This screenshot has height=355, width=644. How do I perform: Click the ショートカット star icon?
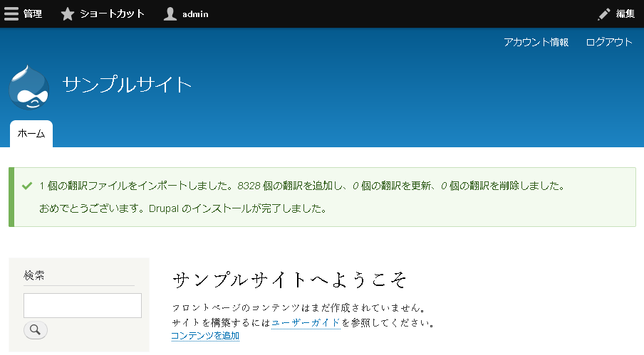68,14
